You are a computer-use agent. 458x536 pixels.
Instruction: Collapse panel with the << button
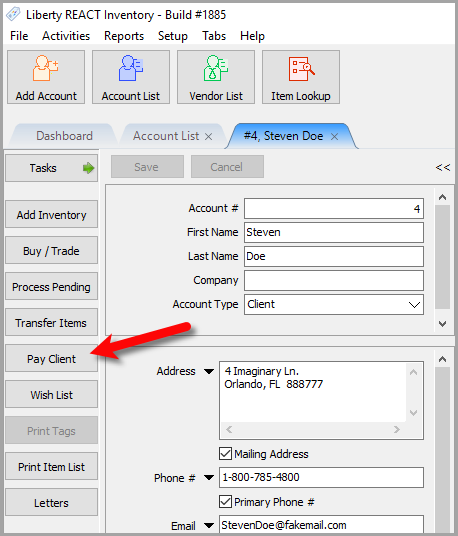[x=443, y=167]
